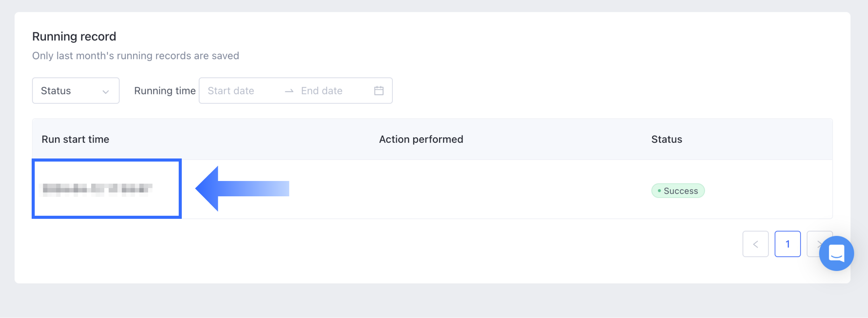Click the Run start time column header
The image size is (868, 318).
click(x=75, y=139)
